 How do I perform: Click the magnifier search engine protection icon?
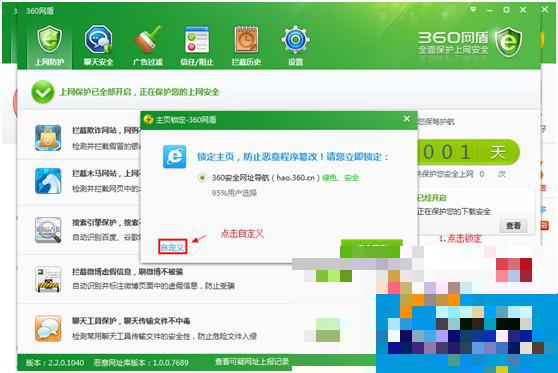[48, 230]
